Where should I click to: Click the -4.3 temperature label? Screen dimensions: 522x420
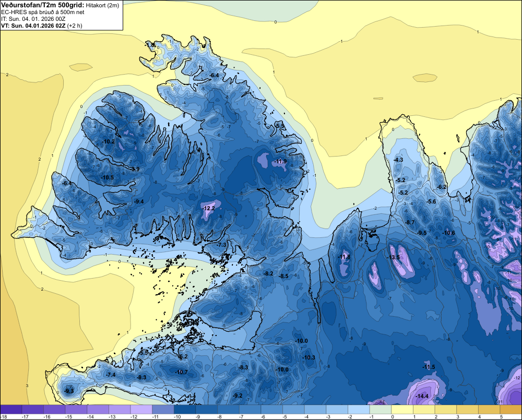(x=398, y=160)
